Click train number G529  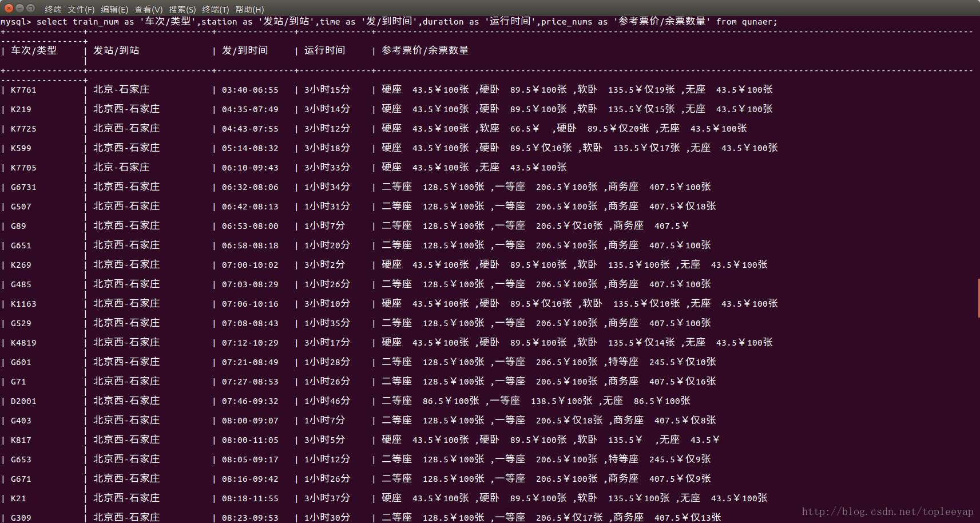coord(21,323)
